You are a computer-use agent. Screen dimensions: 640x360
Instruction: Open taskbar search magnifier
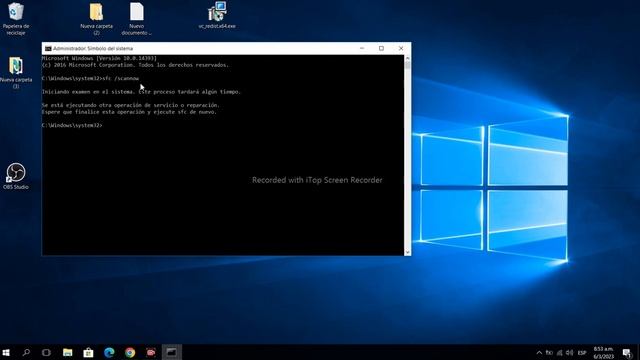[26, 352]
